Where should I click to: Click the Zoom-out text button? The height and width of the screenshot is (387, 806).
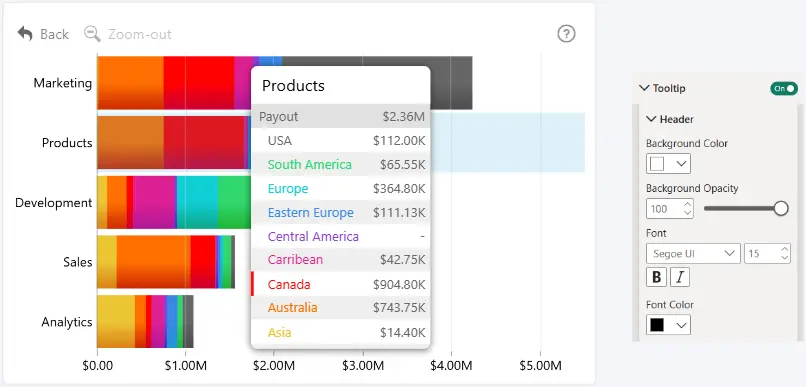(139, 34)
